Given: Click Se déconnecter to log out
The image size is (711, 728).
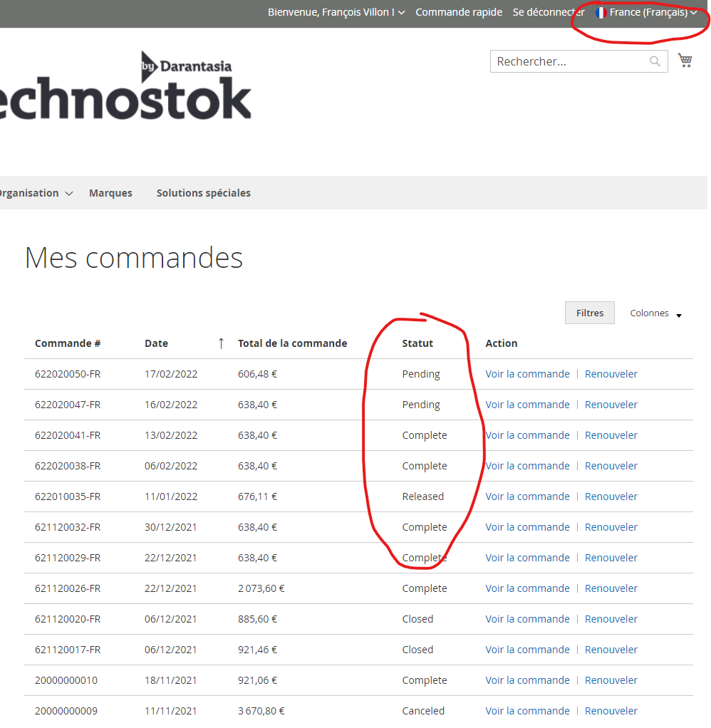Looking at the screenshot, I should click(548, 12).
